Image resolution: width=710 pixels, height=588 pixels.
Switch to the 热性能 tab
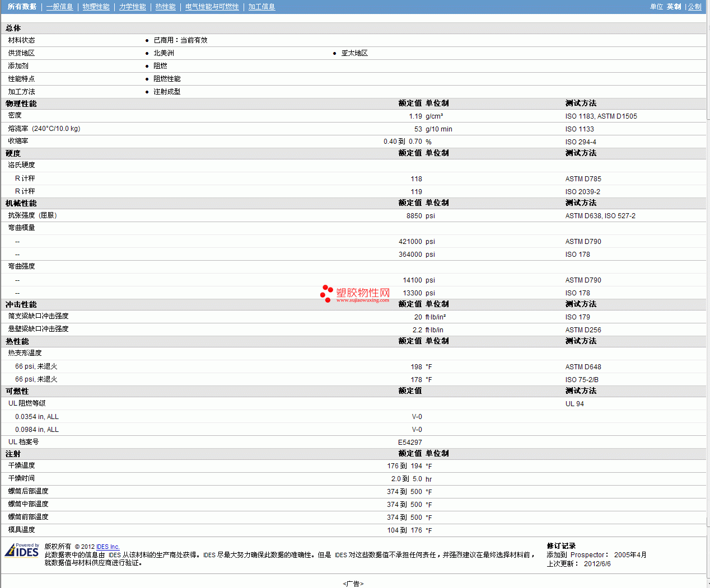[x=165, y=7]
